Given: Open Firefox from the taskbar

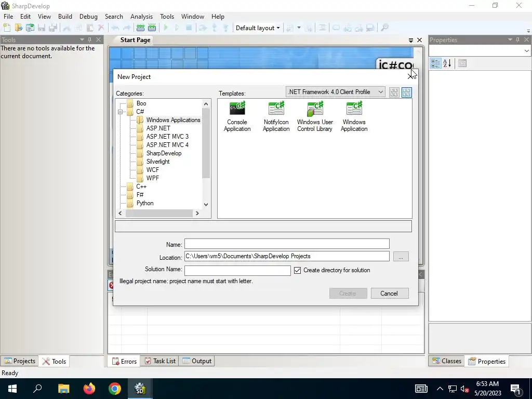Looking at the screenshot, I should coord(89,389).
